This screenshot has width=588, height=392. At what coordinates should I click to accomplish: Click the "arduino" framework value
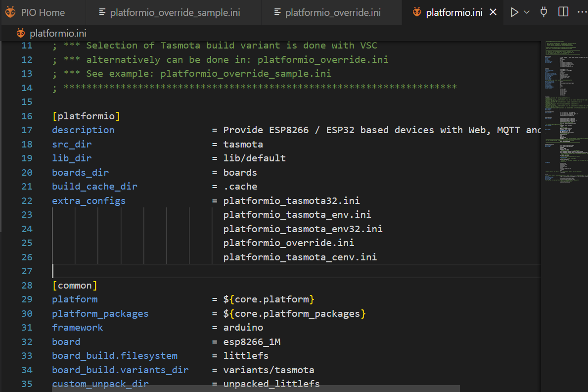coord(243,328)
